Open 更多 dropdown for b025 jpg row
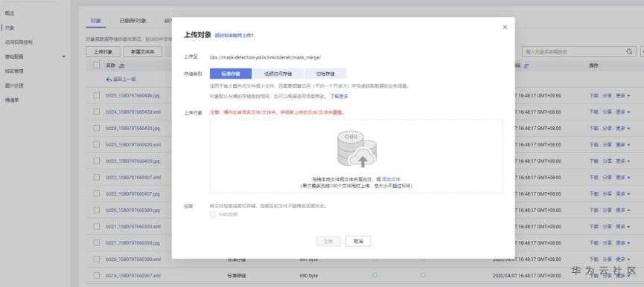Screen dimensions: 644x287 tap(622, 95)
